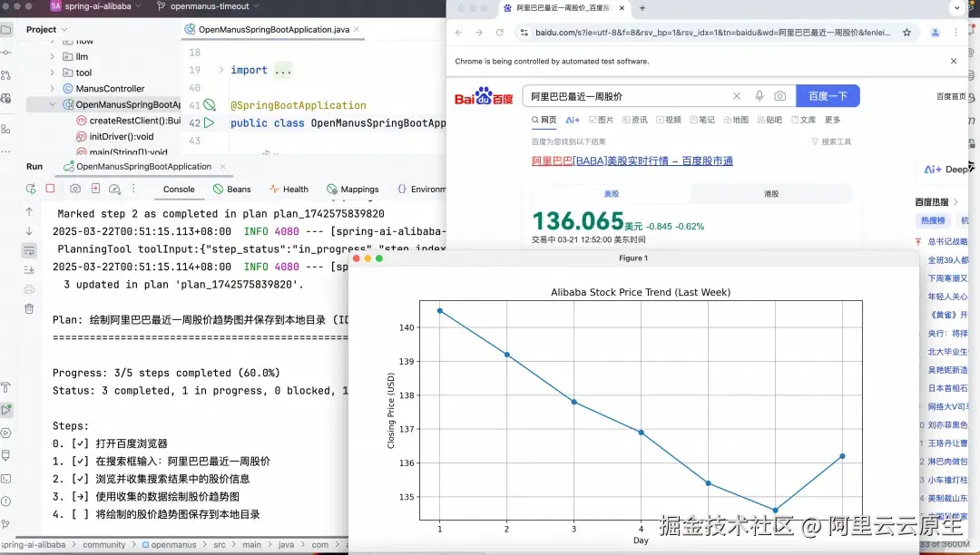The image size is (980, 555).
Task: Open Build hammer tool window
Action: tap(6, 388)
